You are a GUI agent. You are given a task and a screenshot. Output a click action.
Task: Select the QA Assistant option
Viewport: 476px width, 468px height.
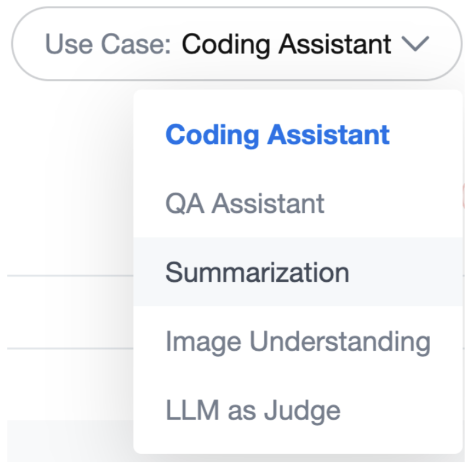[244, 204]
